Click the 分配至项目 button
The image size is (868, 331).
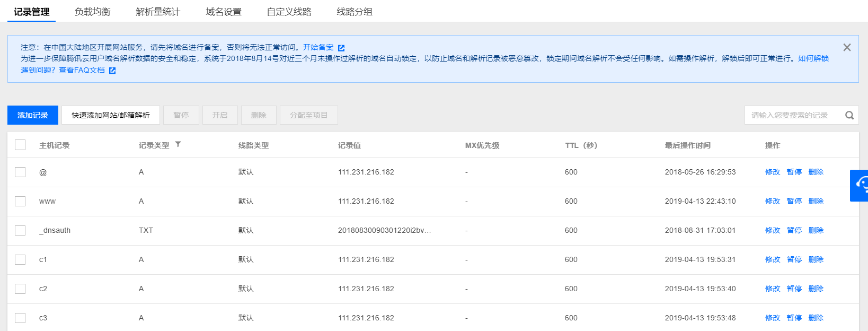pos(309,115)
